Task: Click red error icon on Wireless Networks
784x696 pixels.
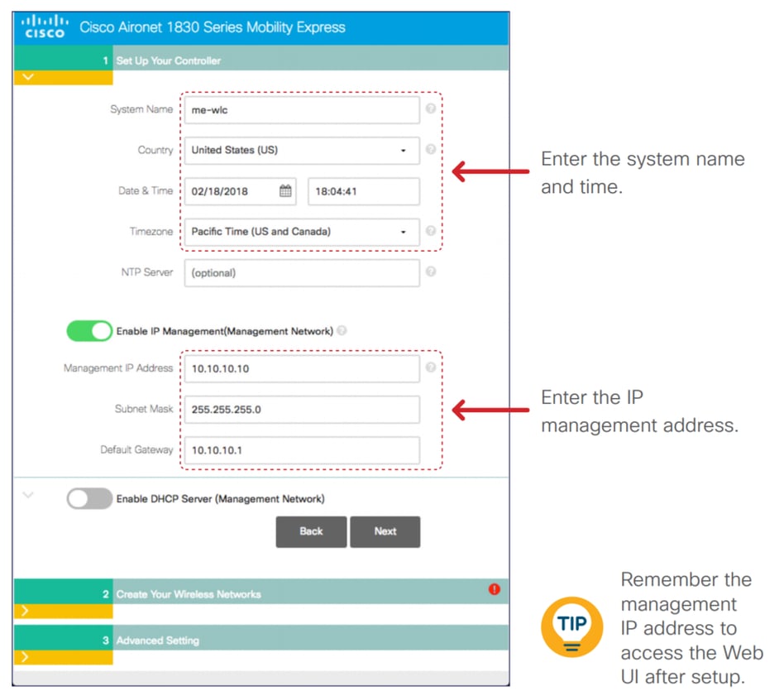Action: tap(495, 589)
